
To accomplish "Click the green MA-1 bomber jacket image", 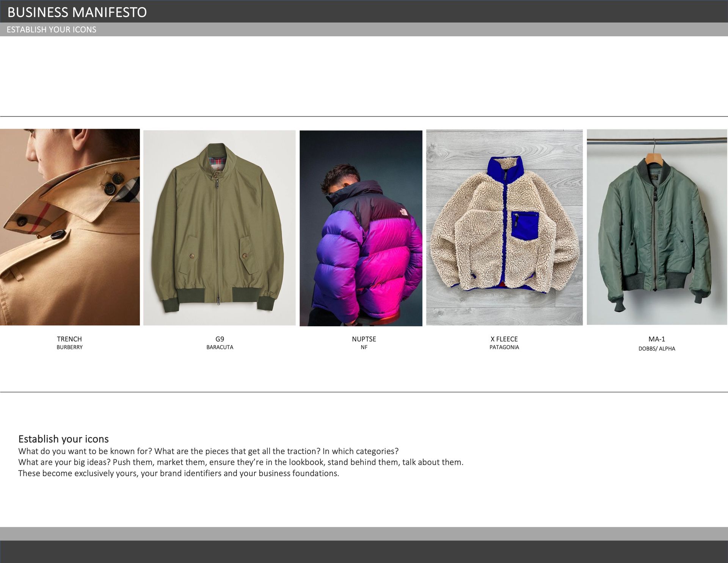I will tap(657, 227).
